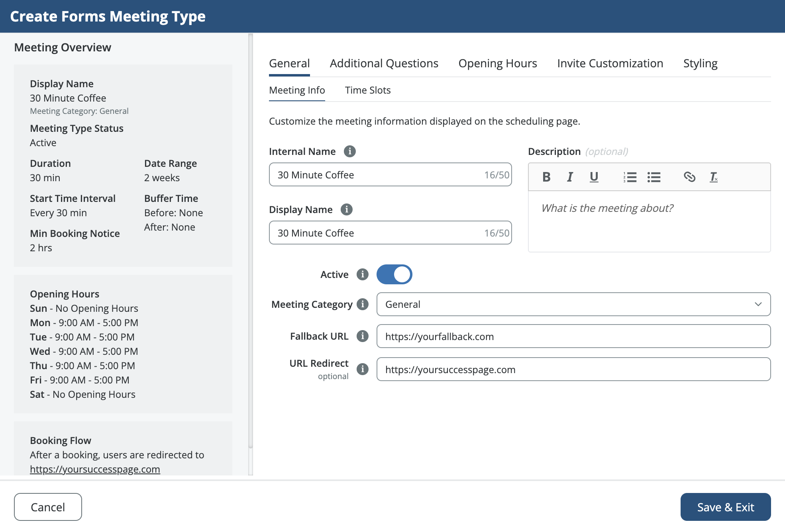Clear text formatting in Description editor

pos(714,177)
